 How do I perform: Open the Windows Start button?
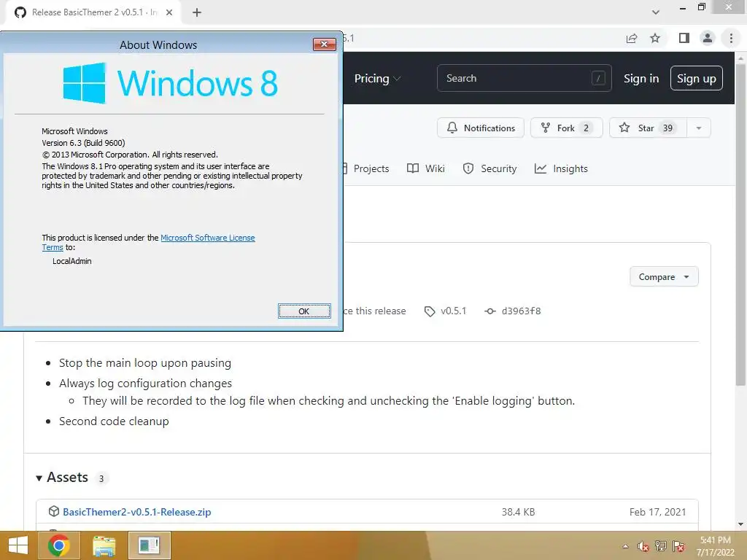[18, 545]
